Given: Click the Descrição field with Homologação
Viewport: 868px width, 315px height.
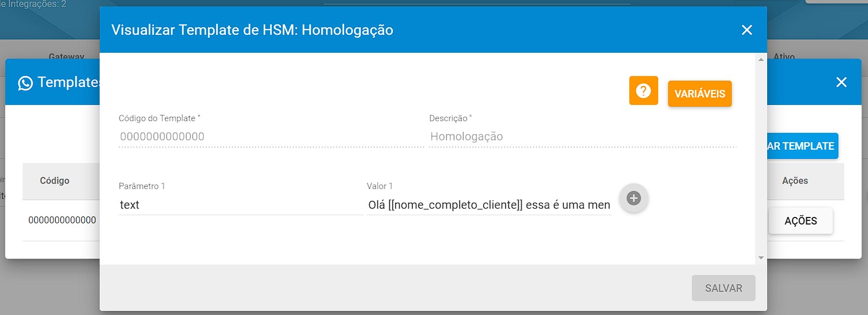Looking at the screenshot, I should coord(582,137).
